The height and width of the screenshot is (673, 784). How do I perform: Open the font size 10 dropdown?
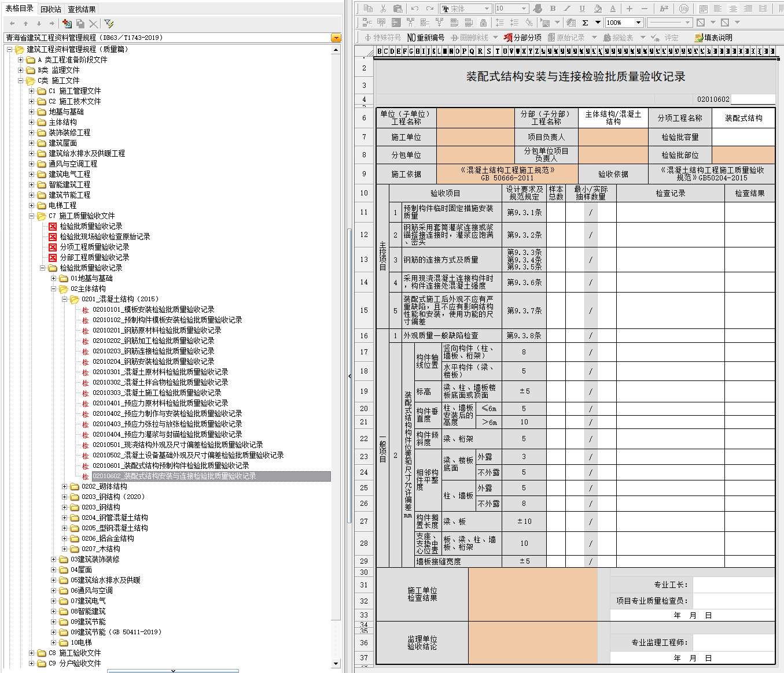pyautogui.click(x=524, y=9)
